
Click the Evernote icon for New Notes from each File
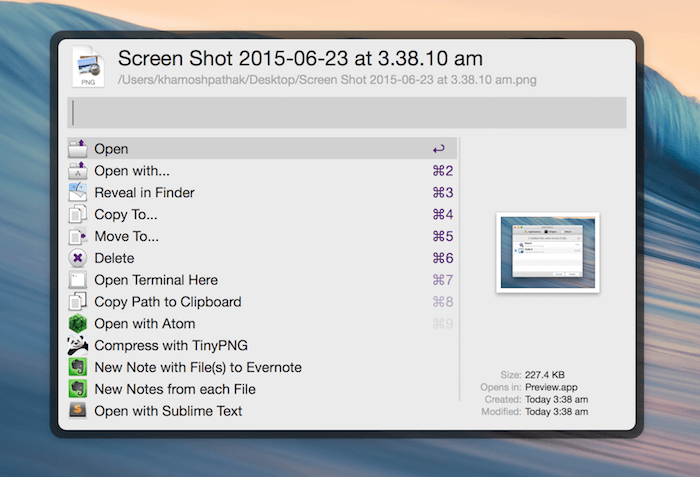pos(78,389)
